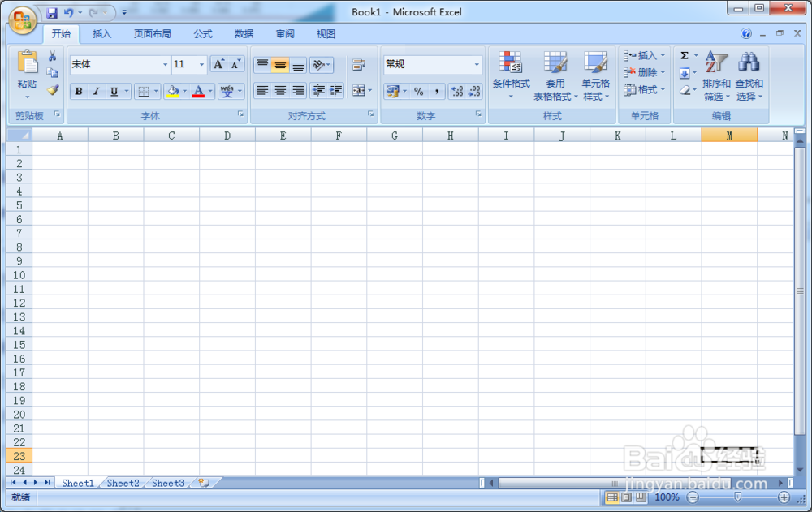This screenshot has width=812, height=512.
Task: Cut selection with the scissors icon
Action: 52,56
